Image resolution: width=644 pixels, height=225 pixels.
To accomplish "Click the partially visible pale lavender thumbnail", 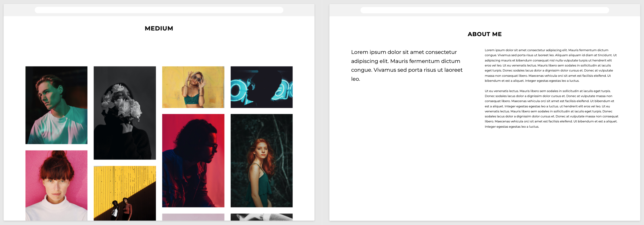I will coord(193,217).
